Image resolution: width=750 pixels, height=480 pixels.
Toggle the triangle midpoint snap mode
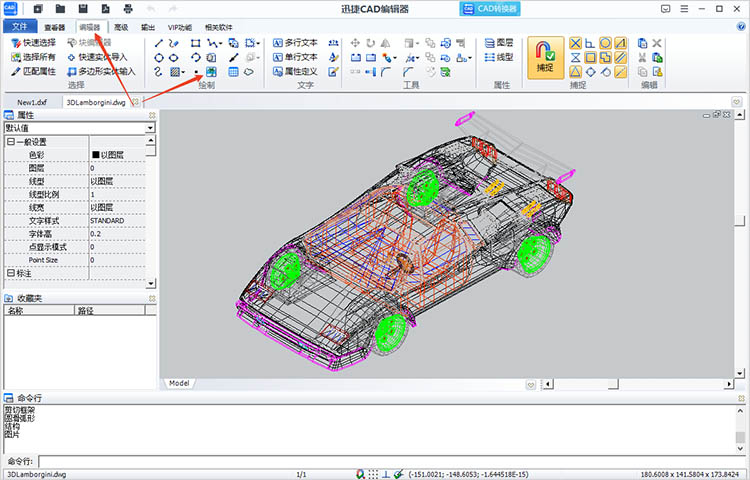575,72
